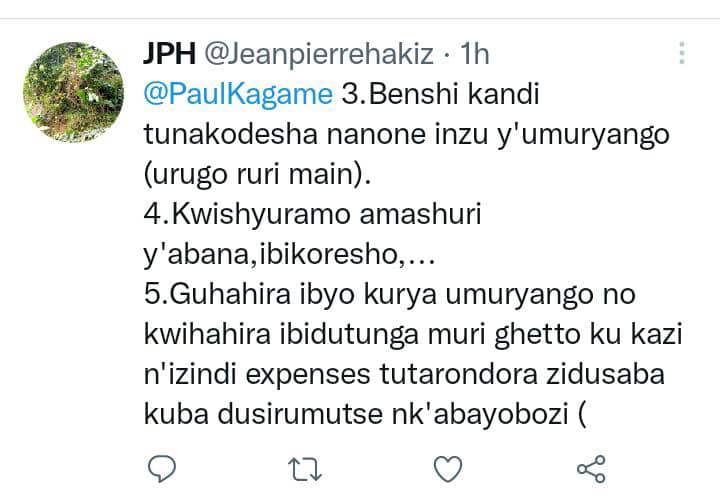The width and height of the screenshot is (720, 501).
Task: Tap the share icon below the tweet
Action: click(591, 469)
